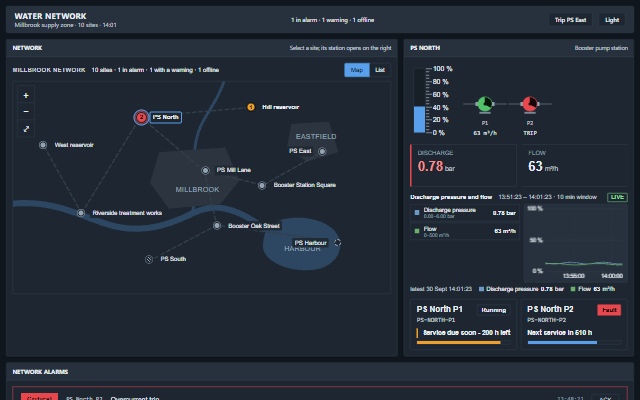Click the PS South label
The image size is (640, 400).
coord(173,259)
